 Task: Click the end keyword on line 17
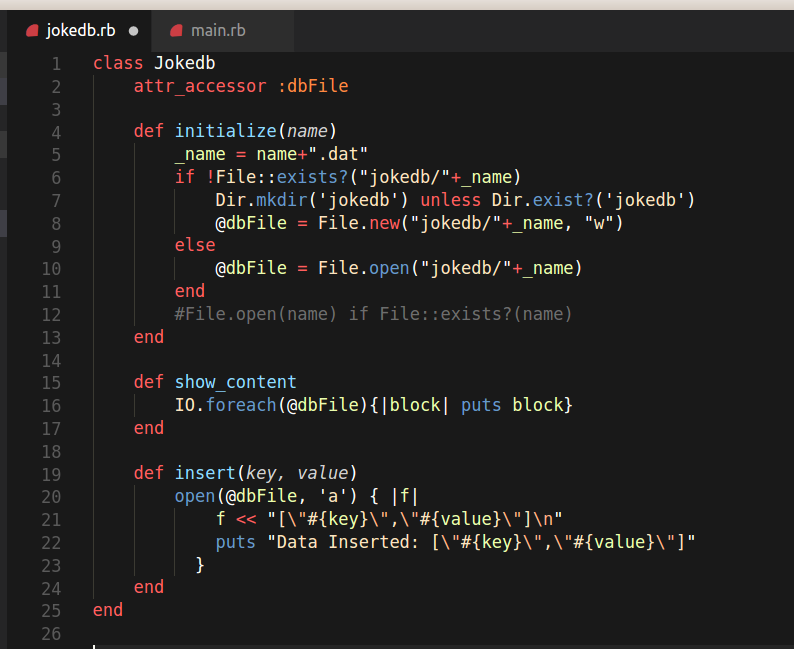[149, 428]
